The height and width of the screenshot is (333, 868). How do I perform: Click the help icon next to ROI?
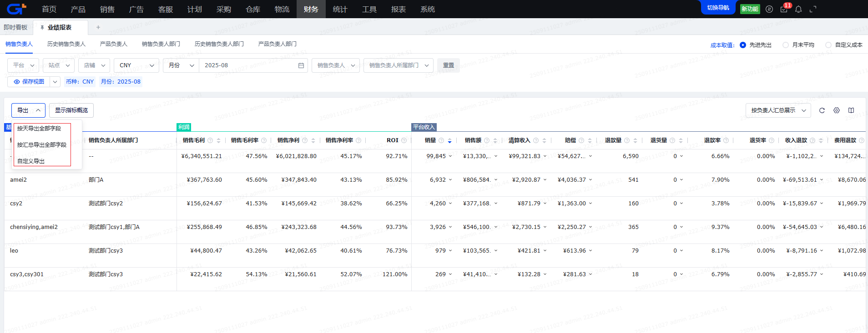pos(404,140)
